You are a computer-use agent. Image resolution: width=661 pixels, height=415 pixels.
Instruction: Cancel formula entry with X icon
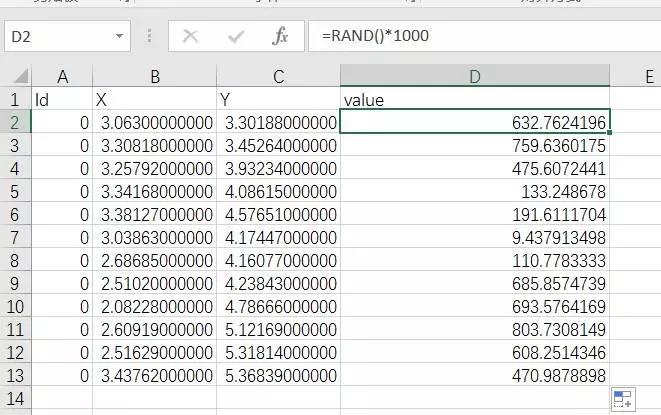(191, 36)
